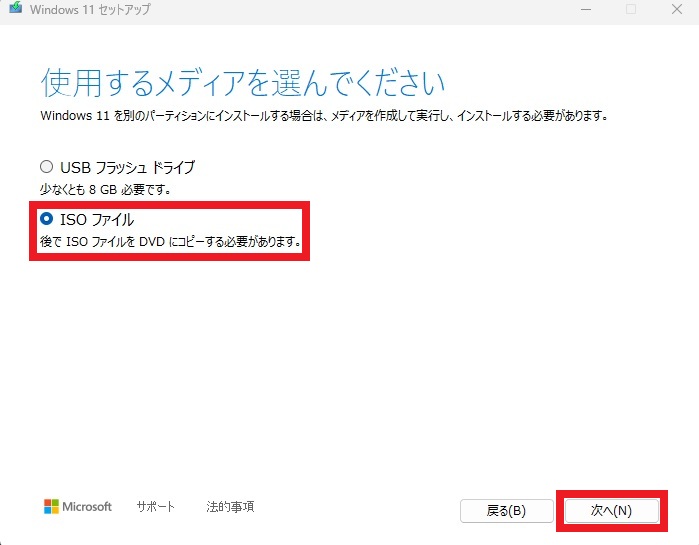Open the サポート link
The image size is (699, 545).
click(x=156, y=507)
